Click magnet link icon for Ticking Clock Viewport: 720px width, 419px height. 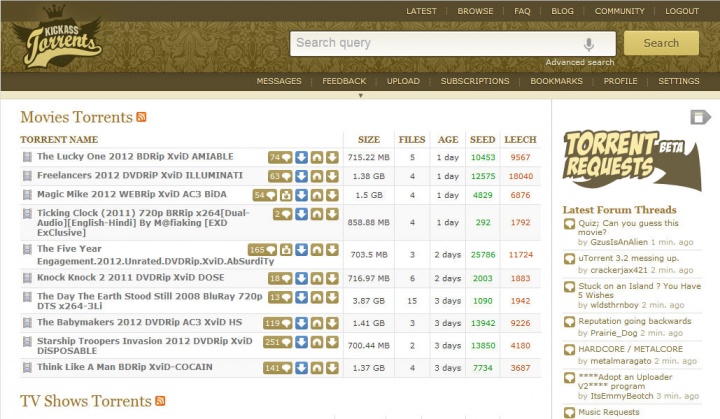coord(317,214)
